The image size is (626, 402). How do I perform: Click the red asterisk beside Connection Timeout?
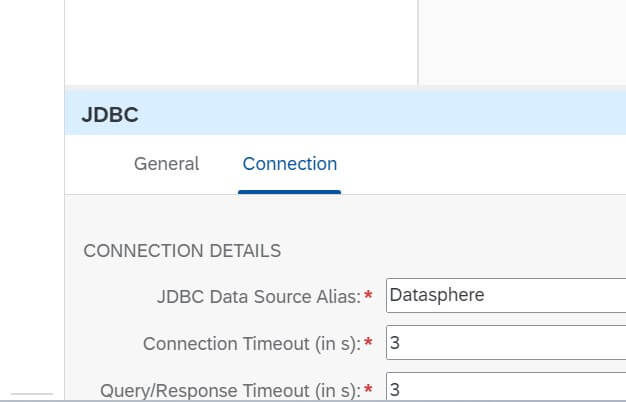(368, 342)
